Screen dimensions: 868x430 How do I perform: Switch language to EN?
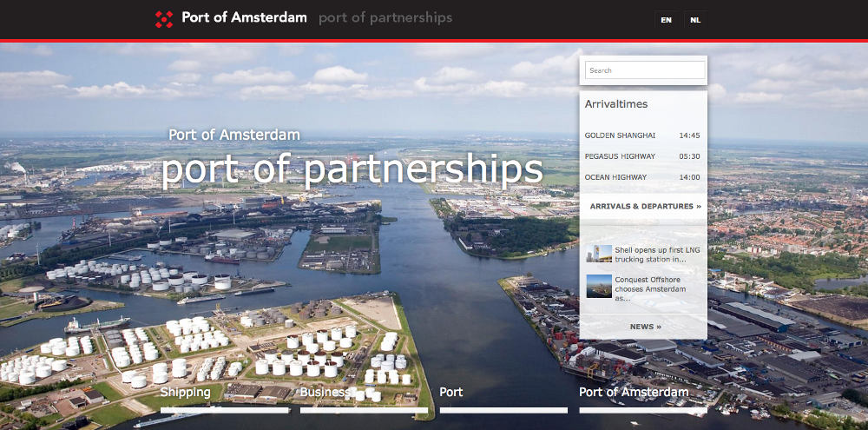click(666, 20)
